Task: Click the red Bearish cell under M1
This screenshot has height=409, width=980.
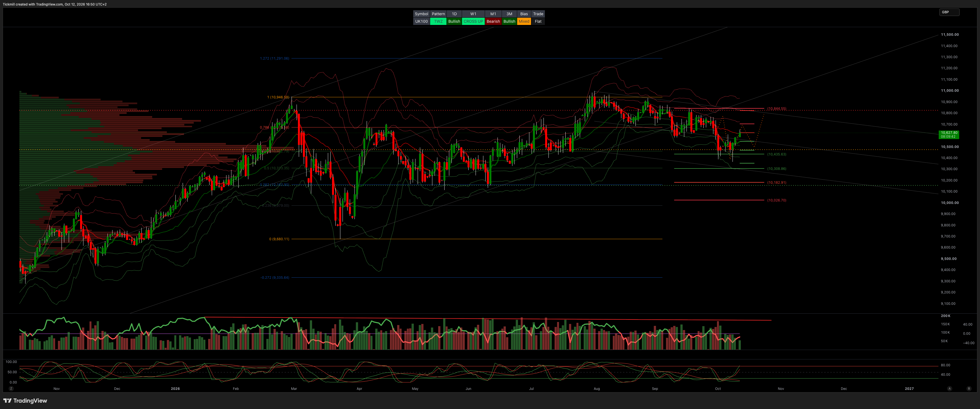Action: click(493, 21)
